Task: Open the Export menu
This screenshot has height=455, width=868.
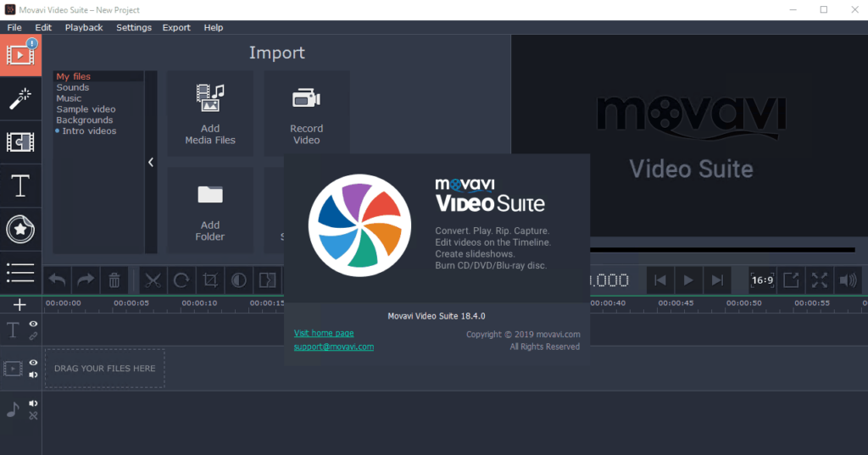Action: (176, 28)
